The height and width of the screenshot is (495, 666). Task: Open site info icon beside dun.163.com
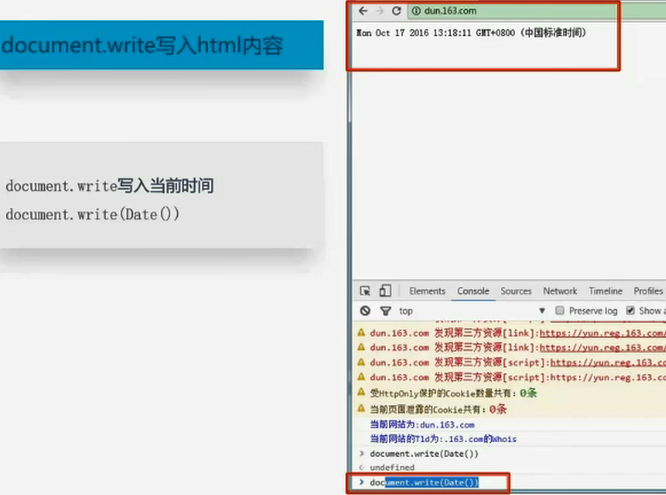pyautogui.click(x=416, y=11)
